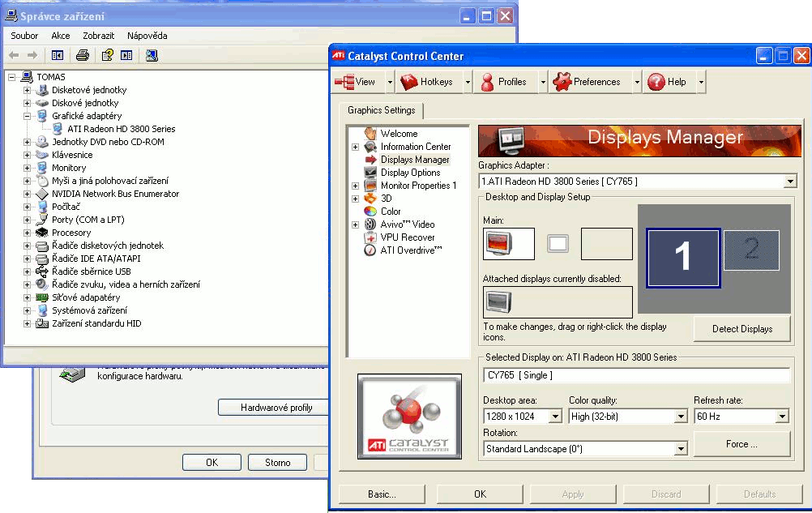Click the forward arrow in Správce zařízení toolbar
Image resolution: width=812 pixels, height=513 pixels.
pos(32,55)
